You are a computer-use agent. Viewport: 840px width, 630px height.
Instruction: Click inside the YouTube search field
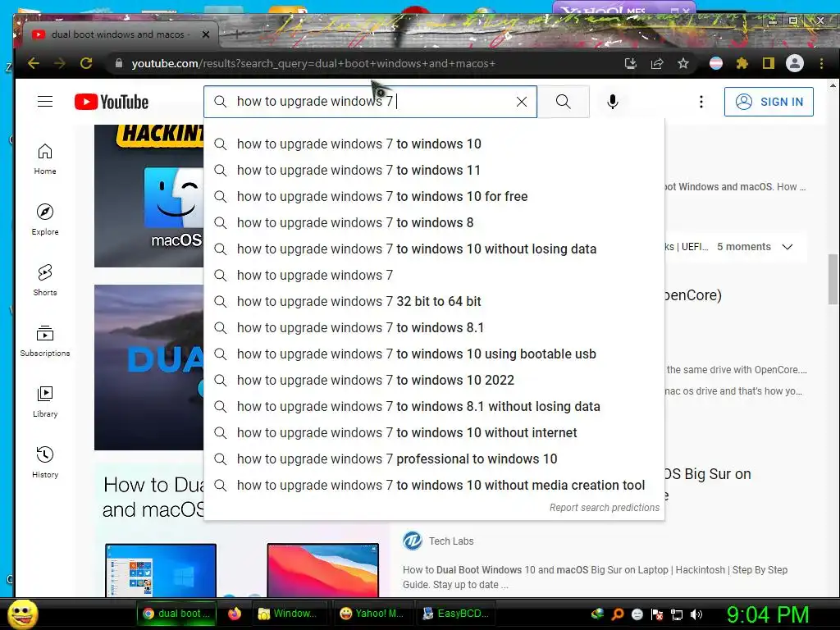point(370,102)
